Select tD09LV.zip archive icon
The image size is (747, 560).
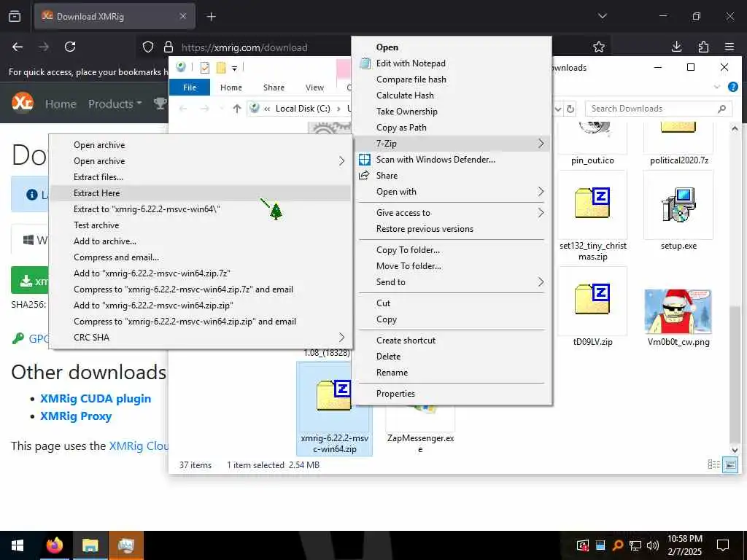(592, 299)
